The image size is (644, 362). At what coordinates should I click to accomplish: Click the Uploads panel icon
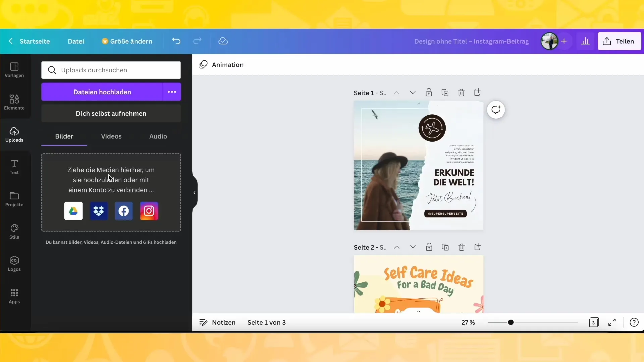click(14, 134)
